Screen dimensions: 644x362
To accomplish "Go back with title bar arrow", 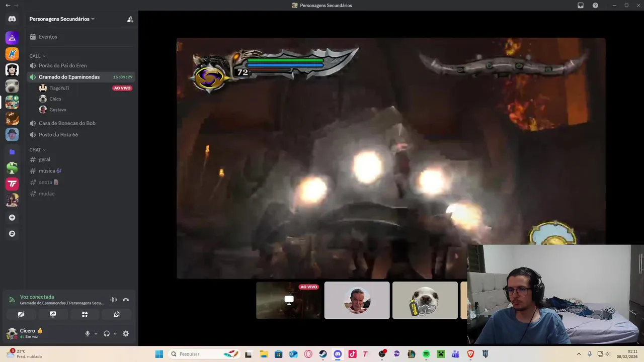I will [8, 5].
